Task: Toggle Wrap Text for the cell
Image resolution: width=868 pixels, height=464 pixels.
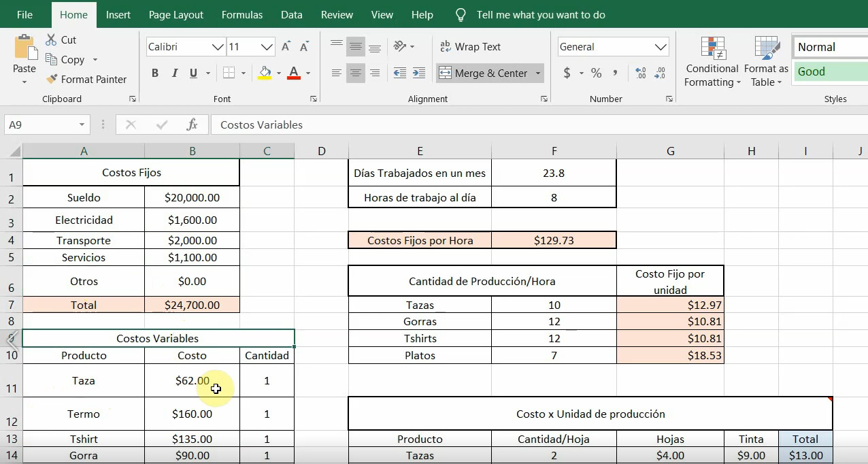Action: (471, 47)
